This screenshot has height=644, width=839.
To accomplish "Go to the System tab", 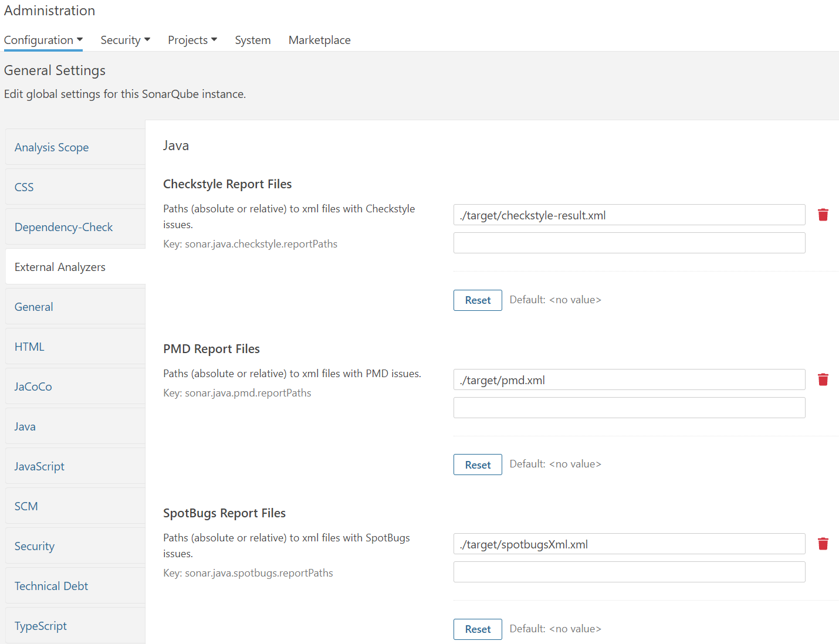I will [x=253, y=40].
